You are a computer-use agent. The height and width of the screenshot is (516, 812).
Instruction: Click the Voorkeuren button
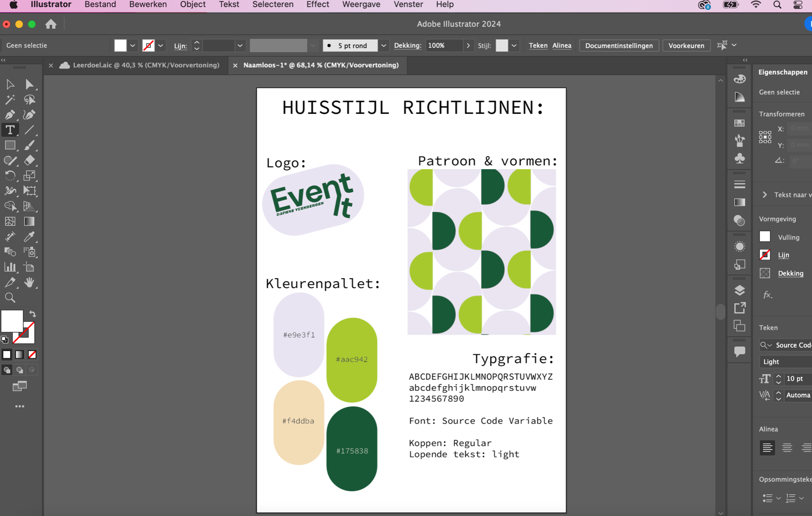pos(686,46)
